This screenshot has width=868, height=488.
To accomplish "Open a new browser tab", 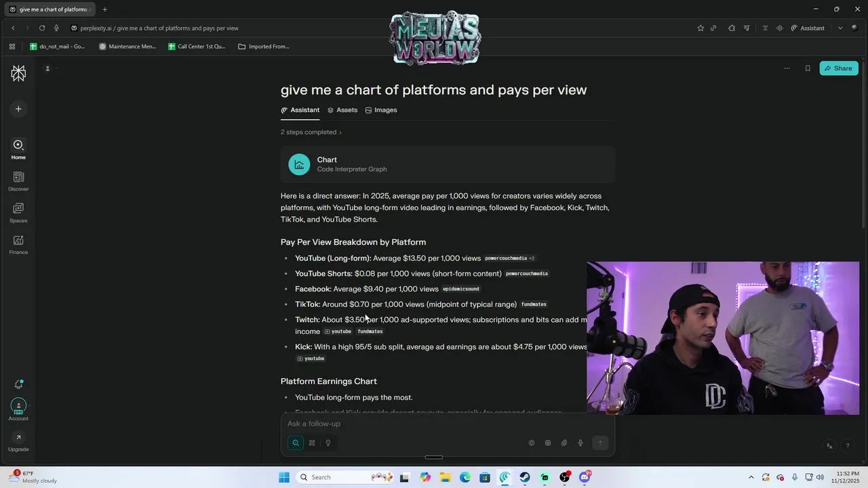I will [104, 9].
